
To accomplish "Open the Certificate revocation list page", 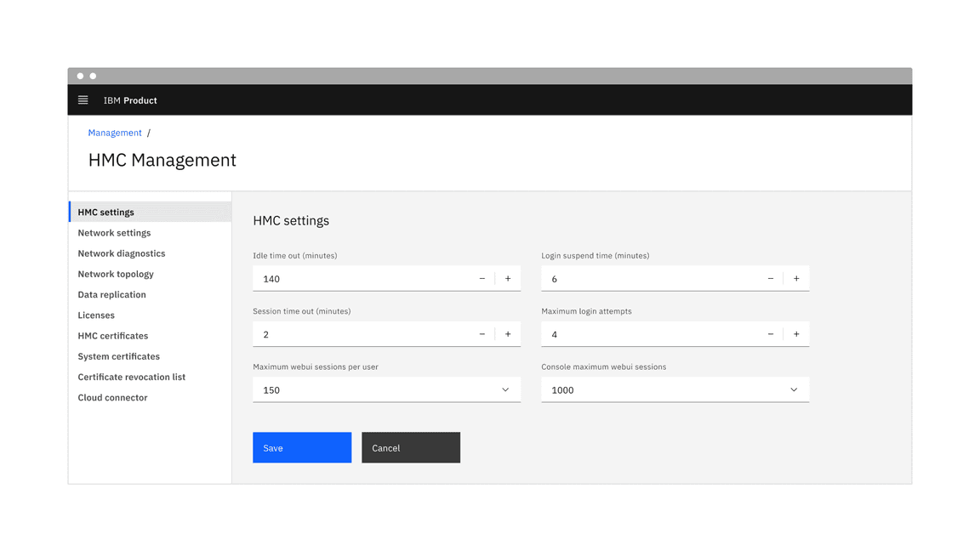I will pyautogui.click(x=131, y=377).
